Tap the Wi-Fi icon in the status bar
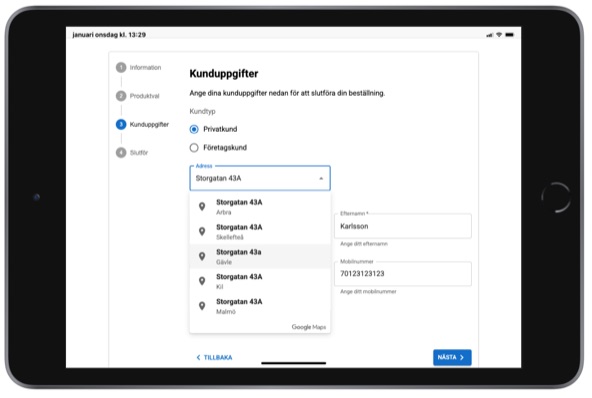Viewport: 592px width, 398px height. (x=499, y=35)
